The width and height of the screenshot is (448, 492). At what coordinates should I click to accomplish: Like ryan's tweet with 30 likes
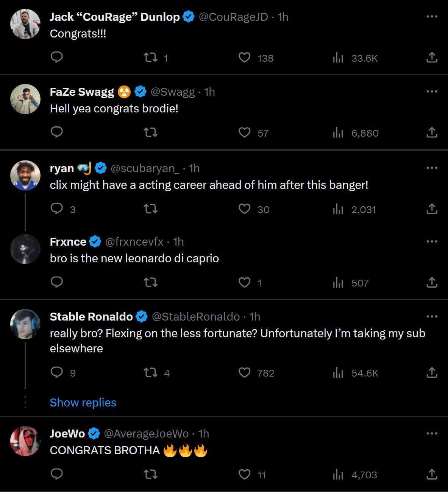[245, 209]
